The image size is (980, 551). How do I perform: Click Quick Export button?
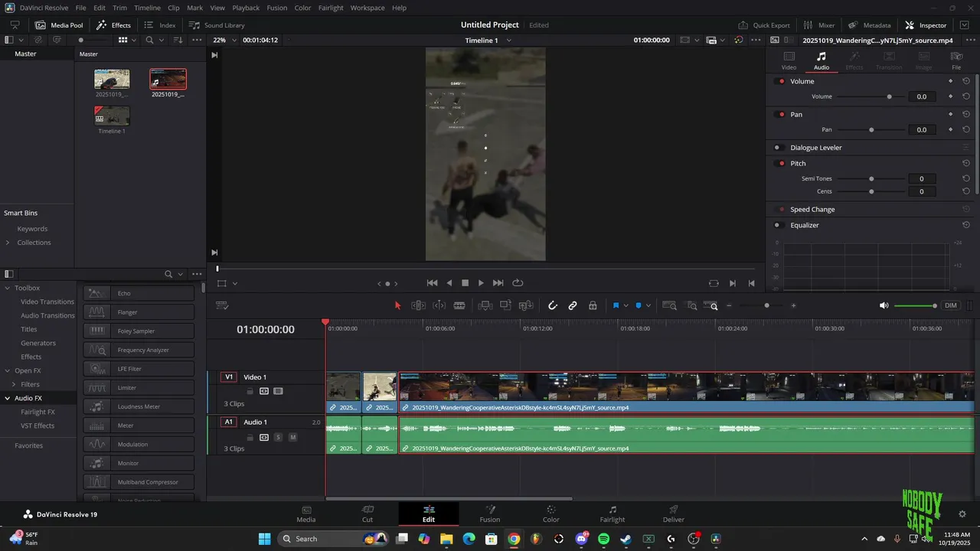(x=764, y=24)
